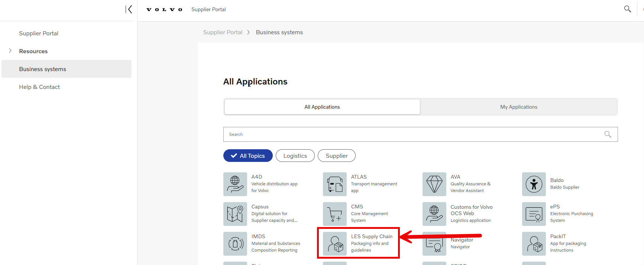Go to Supplier Portal breadcrumb link
The image size is (644, 265).
223,32
